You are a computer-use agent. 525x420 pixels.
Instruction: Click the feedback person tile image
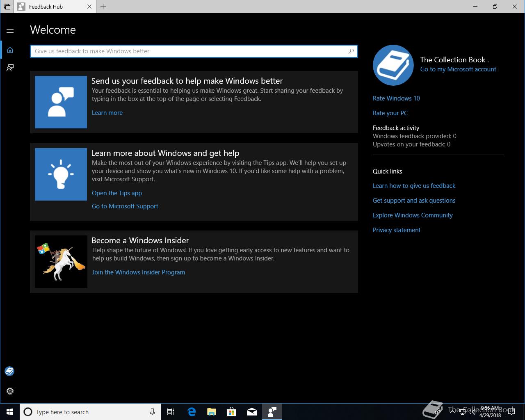click(61, 102)
